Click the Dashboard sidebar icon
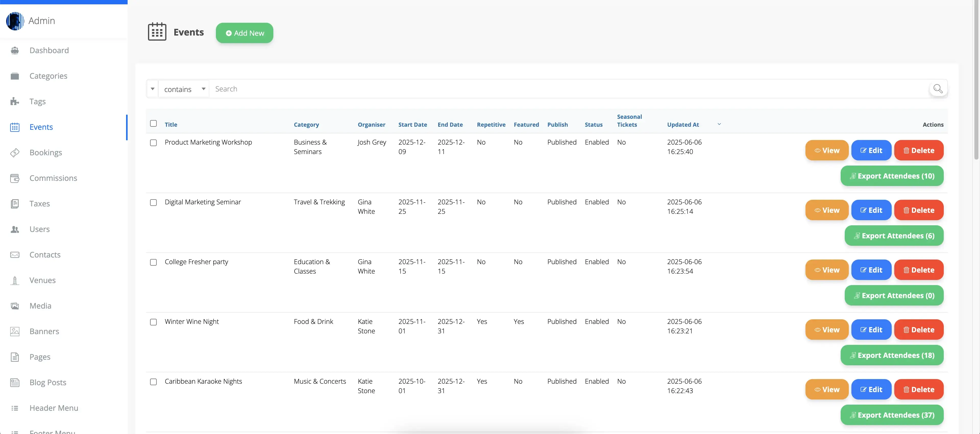 pyautogui.click(x=15, y=50)
